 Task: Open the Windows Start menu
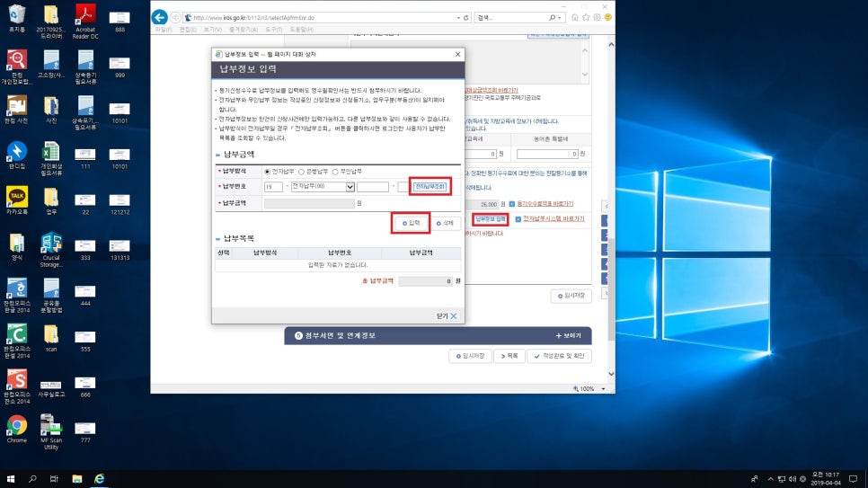coord(11,479)
